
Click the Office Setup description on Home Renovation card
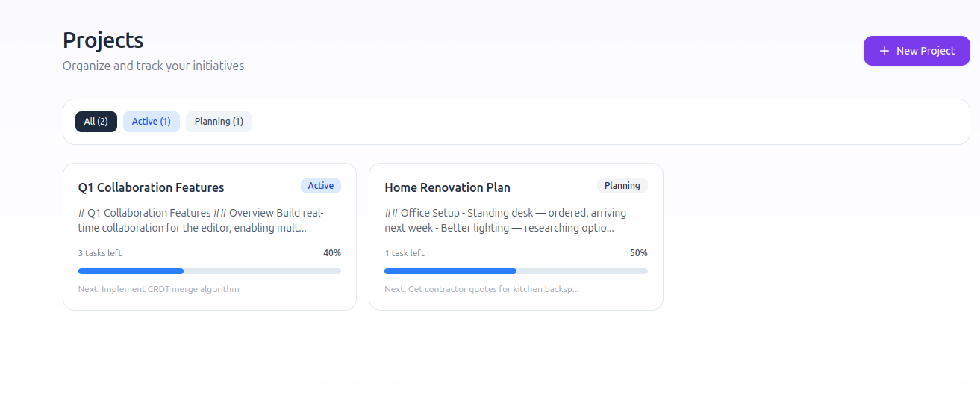tap(506, 220)
